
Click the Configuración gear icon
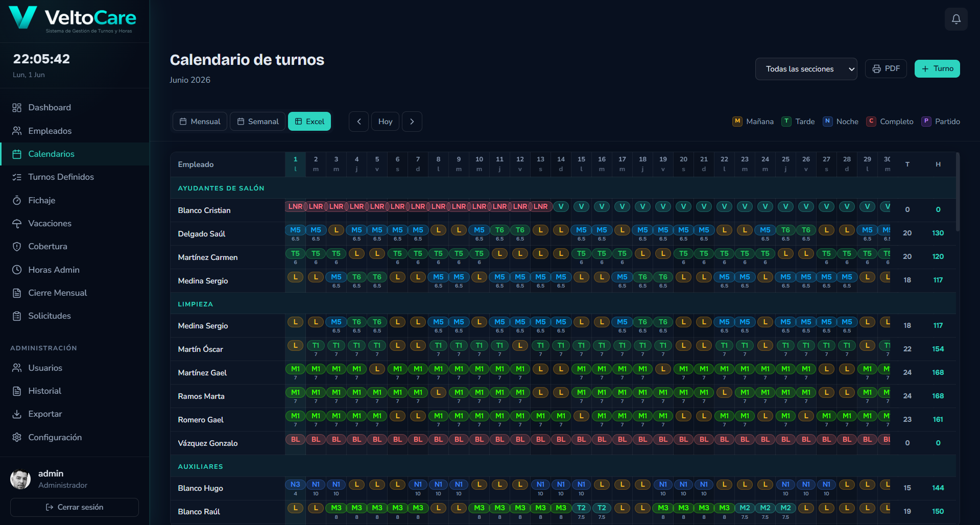coord(17,438)
